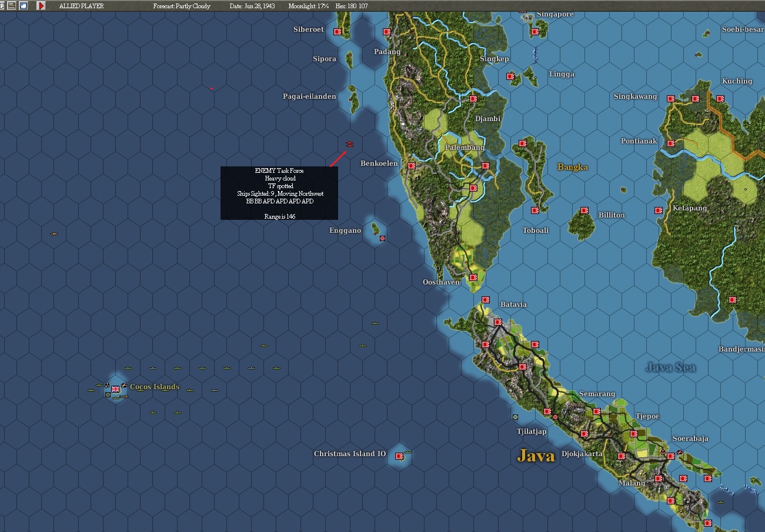This screenshot has height=532, width=765.
Task: Click the Tjilatjap map label
Action: point(532,431)
